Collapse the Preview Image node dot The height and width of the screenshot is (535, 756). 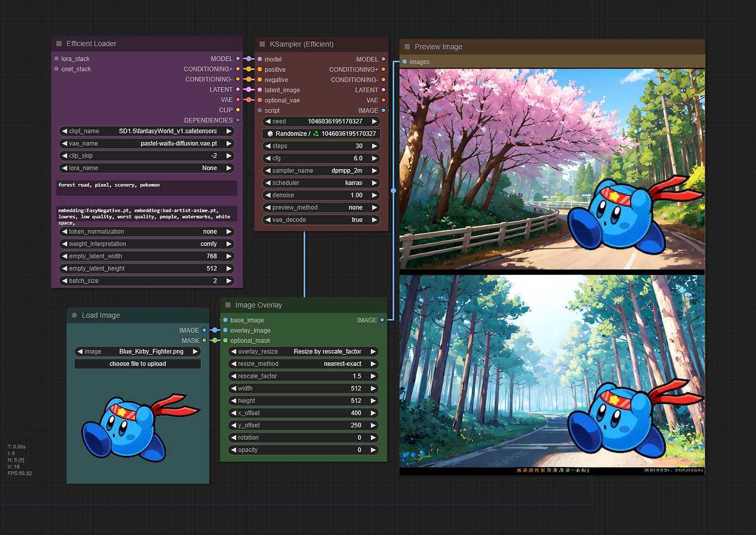408,47
